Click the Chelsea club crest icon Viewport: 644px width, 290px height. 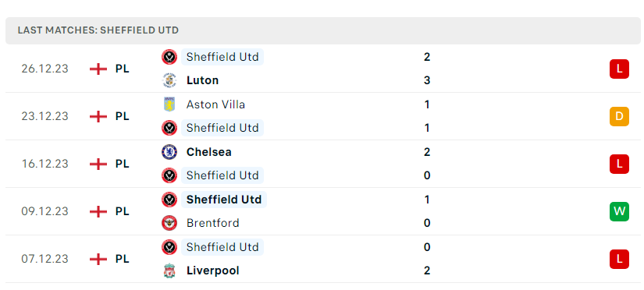pos(169,152)
